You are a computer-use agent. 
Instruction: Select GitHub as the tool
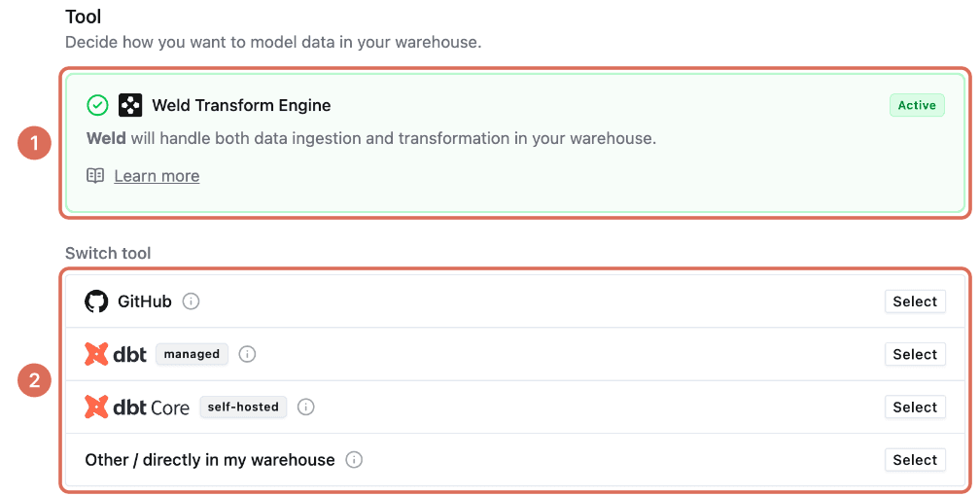click(x=915, y=301)
